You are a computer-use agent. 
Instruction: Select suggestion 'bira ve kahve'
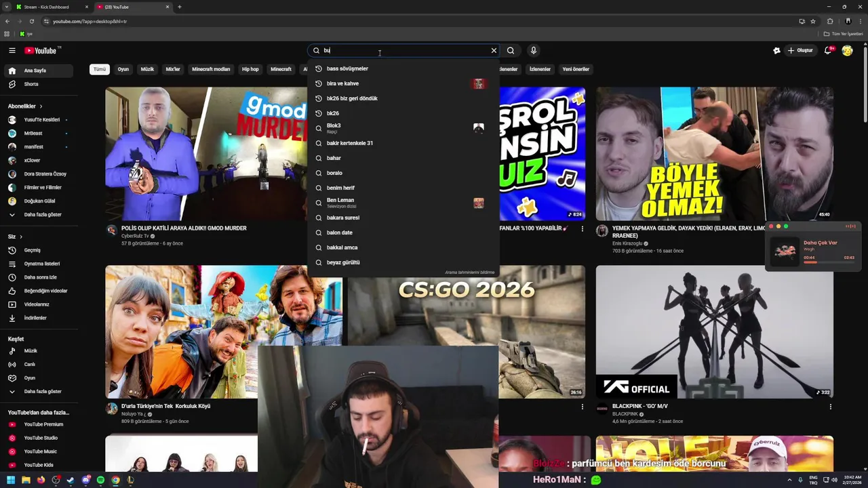click(403, 83)
